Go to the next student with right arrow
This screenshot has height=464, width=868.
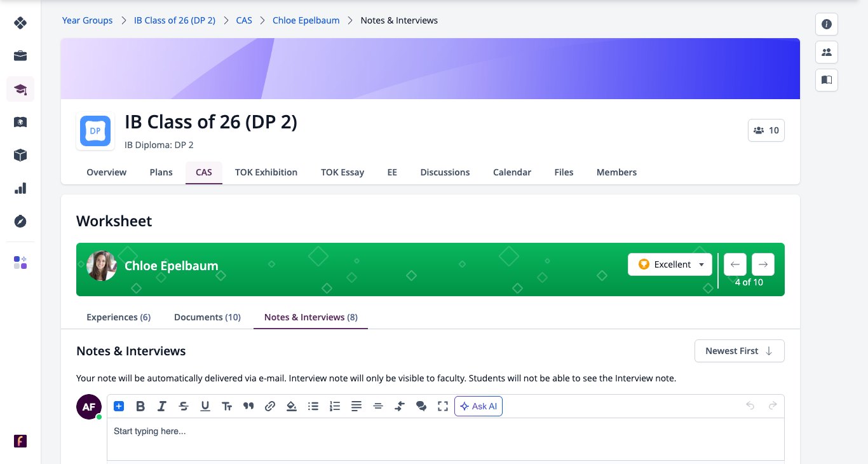coord(763,264)
